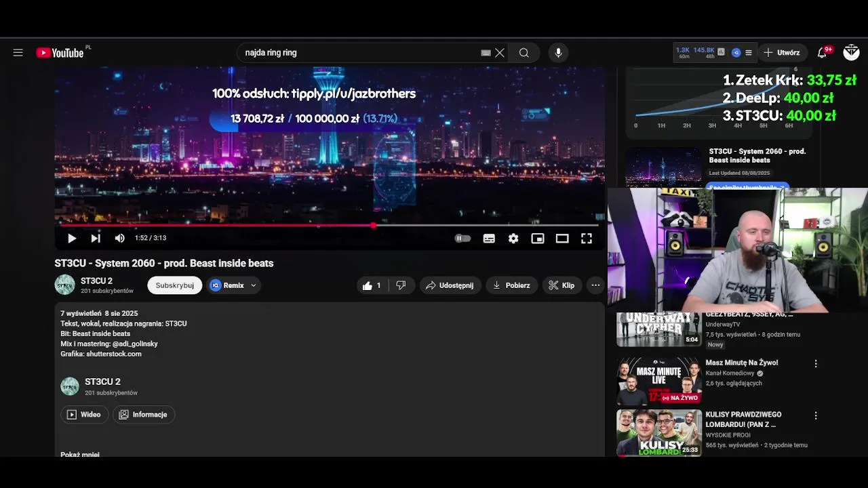The width and height of the screenshot is (868, 488).
Task: Open the on-screen keyboard icon in search
Action: click(x=486, y=52)
